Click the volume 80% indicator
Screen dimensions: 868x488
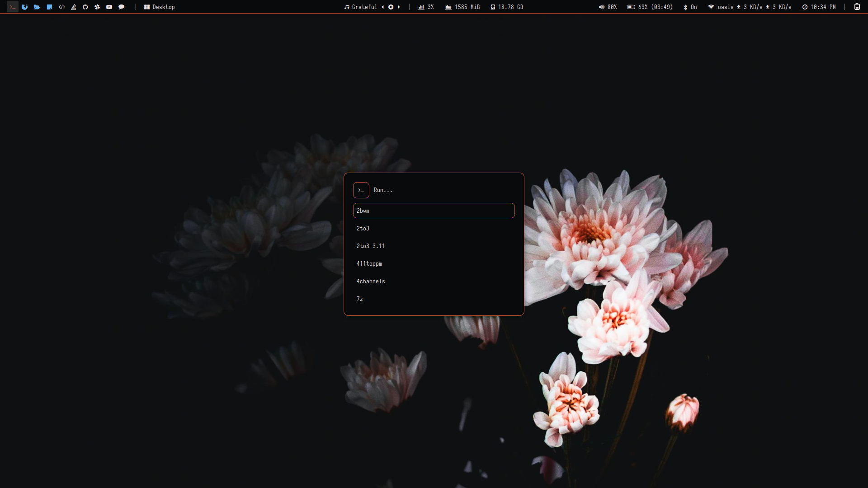pos(608,7)
